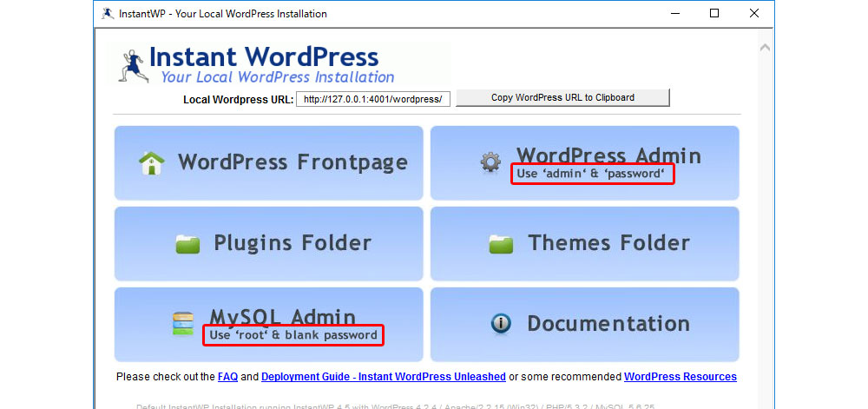Click the scrollbar up arrow

764,48
